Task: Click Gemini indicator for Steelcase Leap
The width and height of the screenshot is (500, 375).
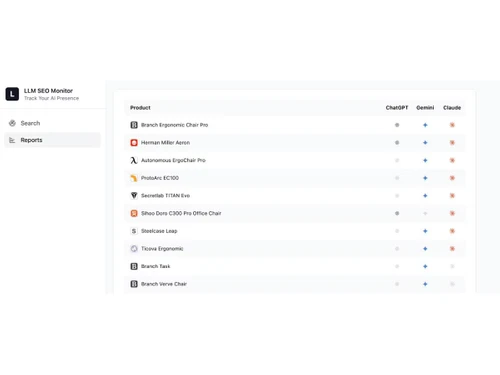Action: point(425,231)
